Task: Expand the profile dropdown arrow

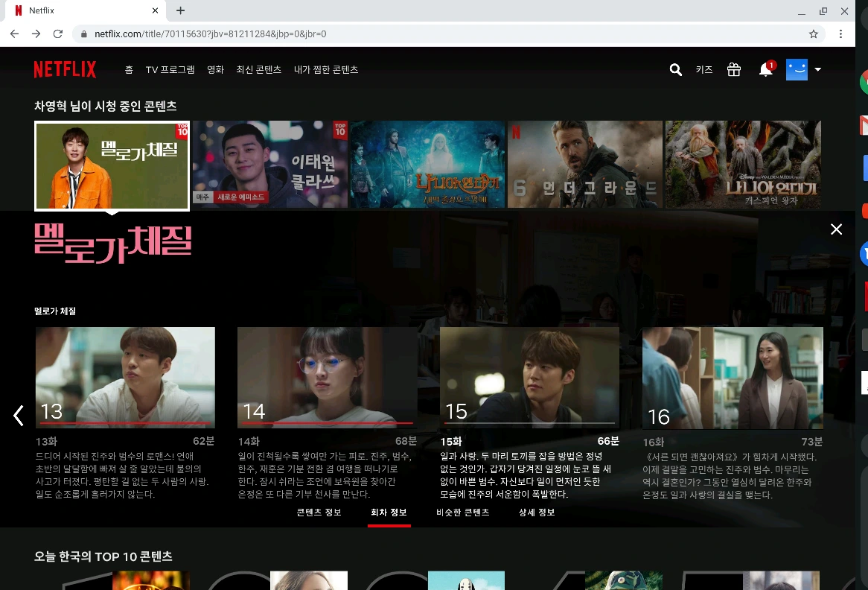Action: click(x=817, y=69)
